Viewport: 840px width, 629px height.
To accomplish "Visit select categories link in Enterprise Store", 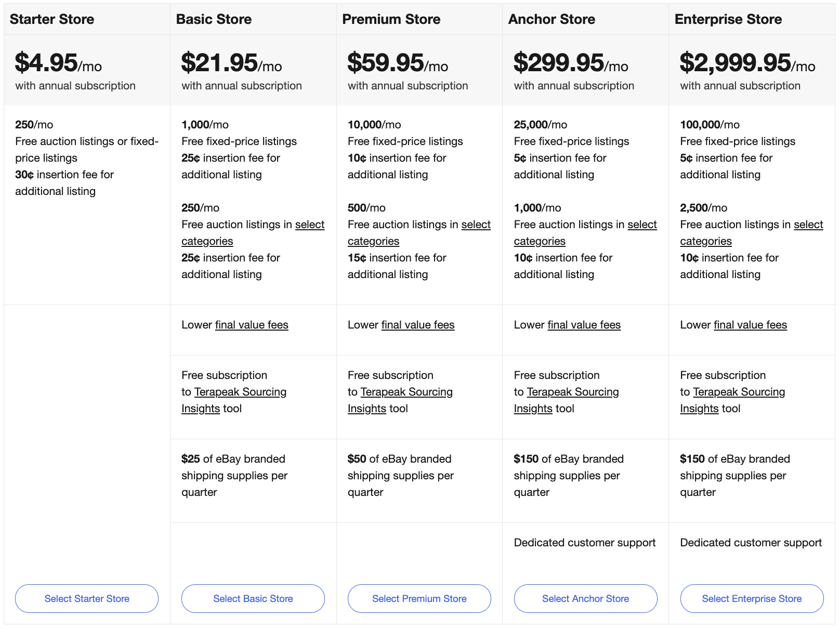I will 808,225.
